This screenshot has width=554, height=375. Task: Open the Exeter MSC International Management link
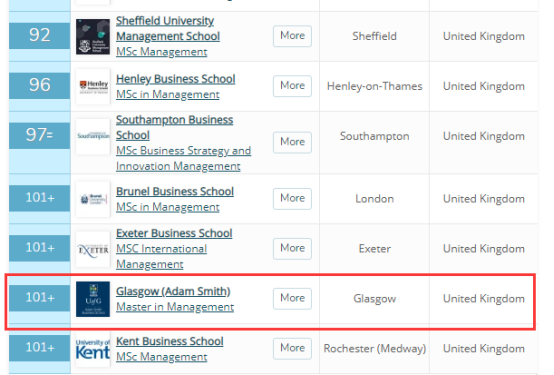[161, 257]
